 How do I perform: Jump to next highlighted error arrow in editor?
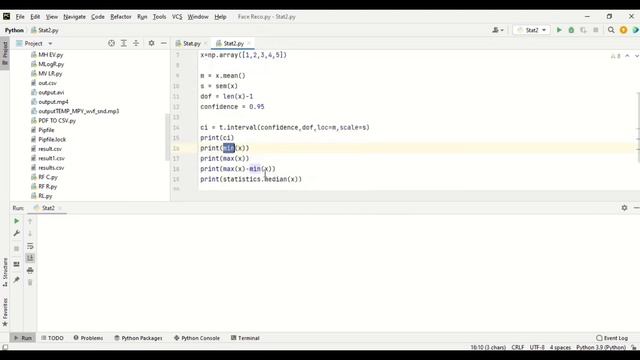pyautogui.click(x=636, y=56)
